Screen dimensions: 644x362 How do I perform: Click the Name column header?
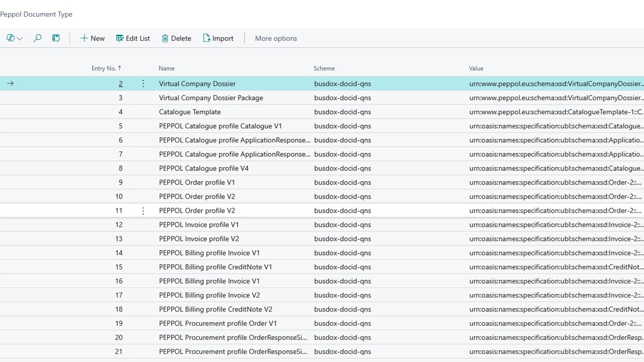[x=167, y=68]
